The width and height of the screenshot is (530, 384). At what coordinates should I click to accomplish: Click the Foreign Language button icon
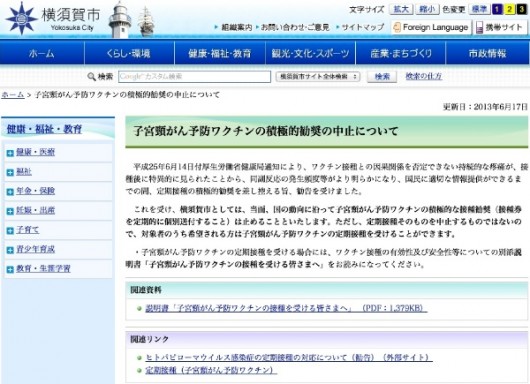tap(397, 27)
